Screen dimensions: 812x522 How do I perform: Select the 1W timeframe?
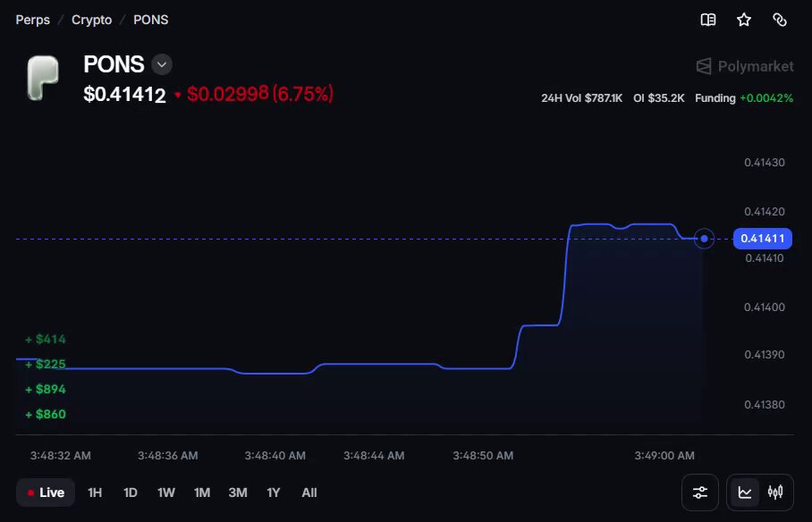[166, 493]
